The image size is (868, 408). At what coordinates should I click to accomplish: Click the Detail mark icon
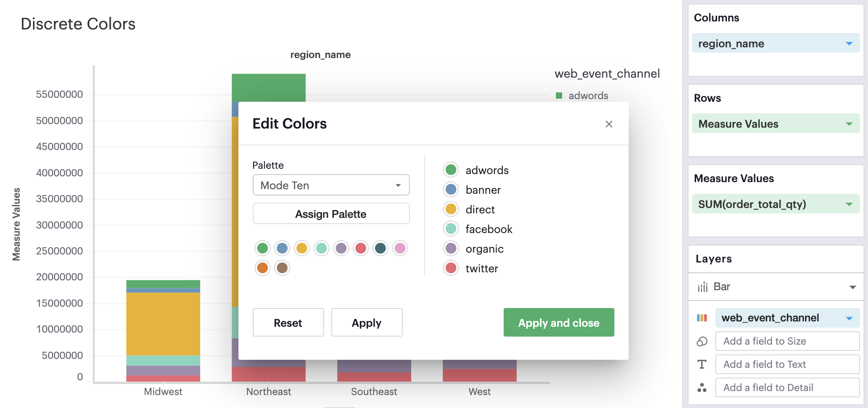coord(702,388)
